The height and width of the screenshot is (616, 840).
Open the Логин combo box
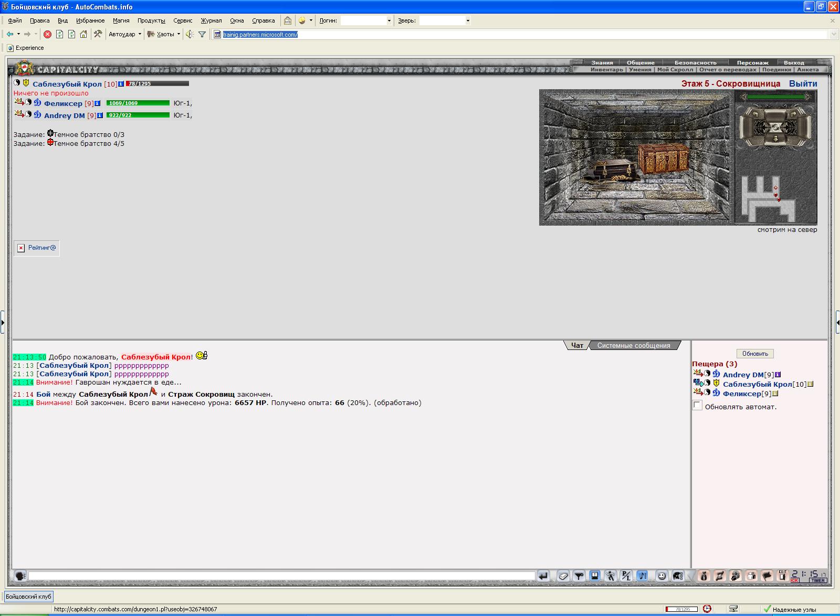(x=366, y=20)
